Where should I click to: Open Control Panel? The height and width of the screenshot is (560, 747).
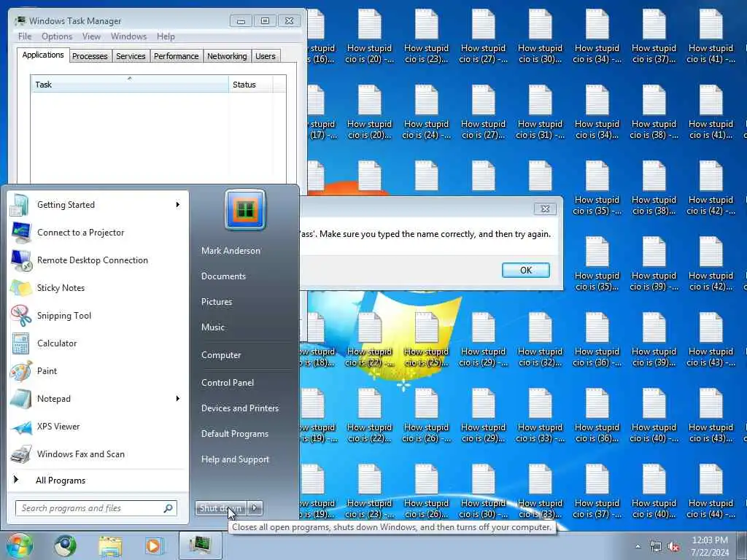(x=228, y=383)
